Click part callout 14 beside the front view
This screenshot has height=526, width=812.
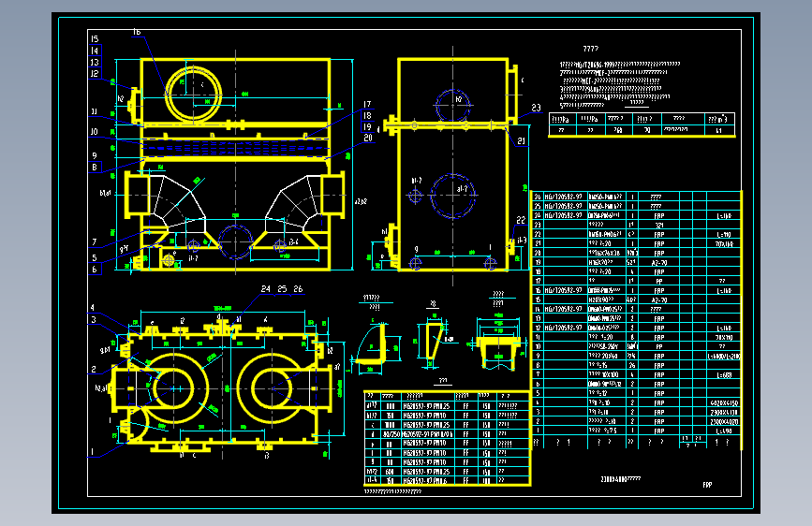(x=95, y=51)
